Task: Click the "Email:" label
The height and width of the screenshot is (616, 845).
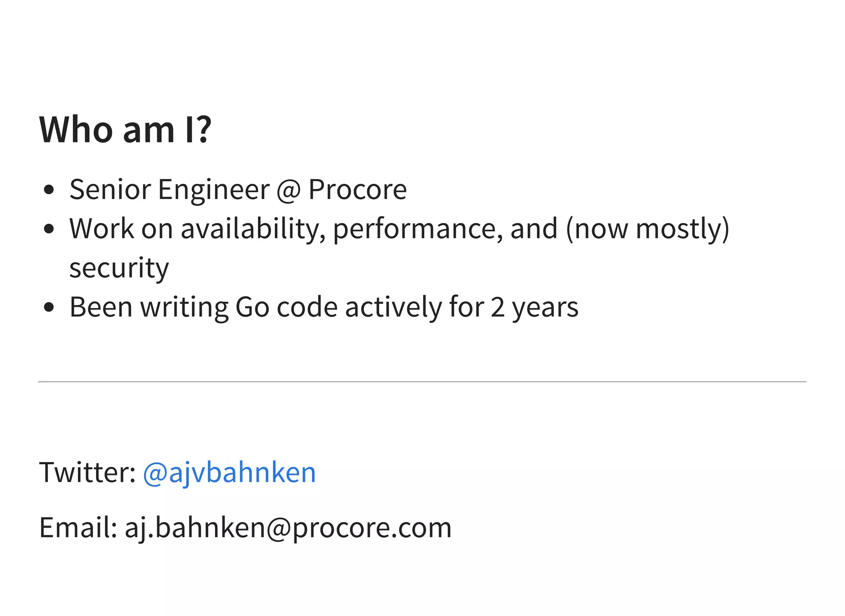Action: point(78,527)
